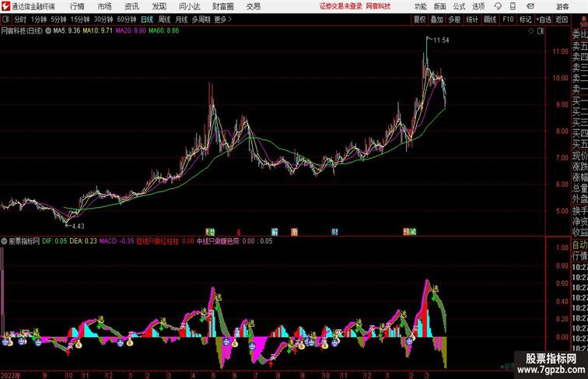Switch to 周线 weekly period
The image size is (588, 379).
[x=164, y=19]
